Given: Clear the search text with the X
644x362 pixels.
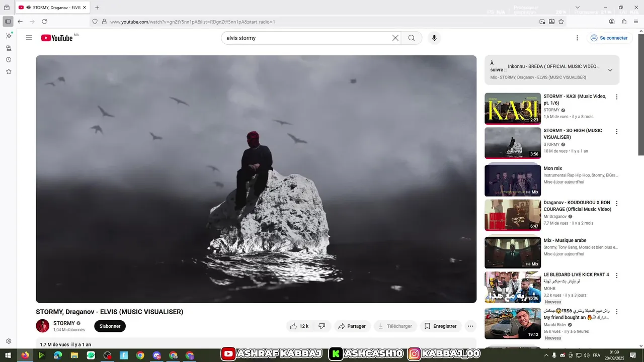Looking at the screenshot, I should pyautogui.click(x=395, y=38).
